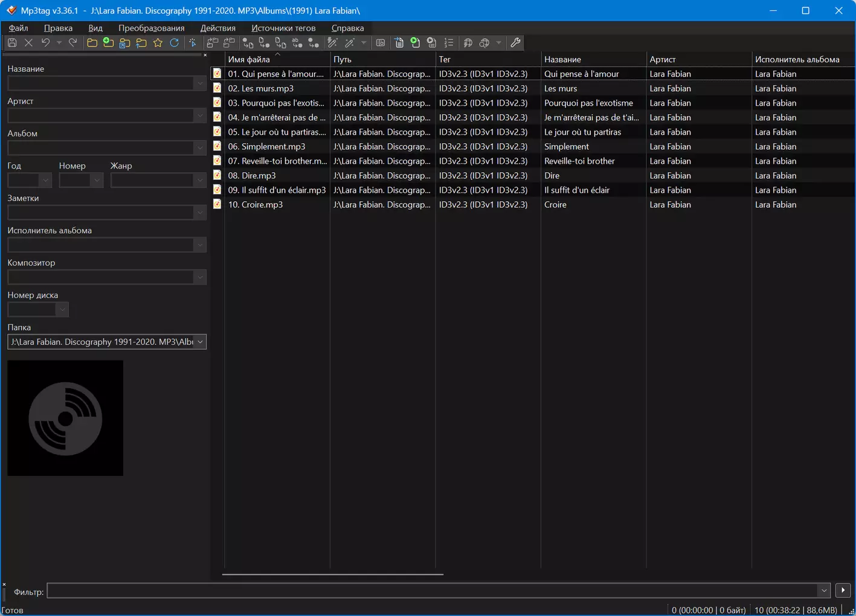
Task: Click into the Заметки field
Action: click(101, 213)
